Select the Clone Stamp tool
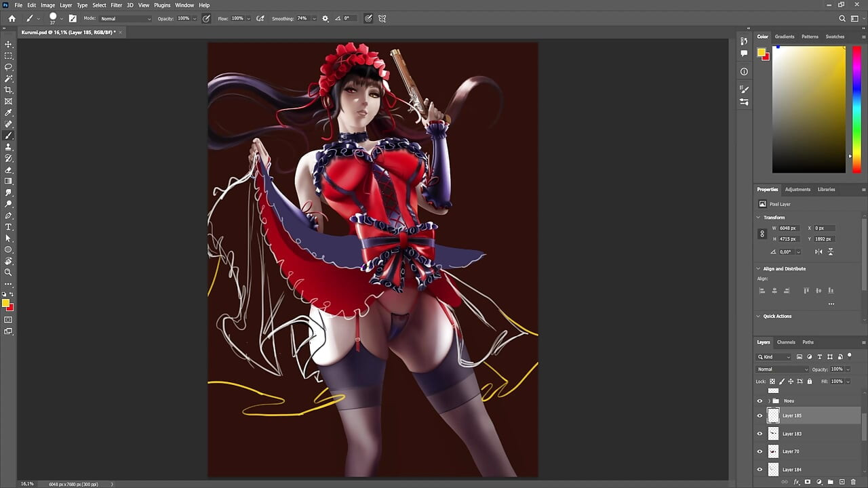 point(9,147)
